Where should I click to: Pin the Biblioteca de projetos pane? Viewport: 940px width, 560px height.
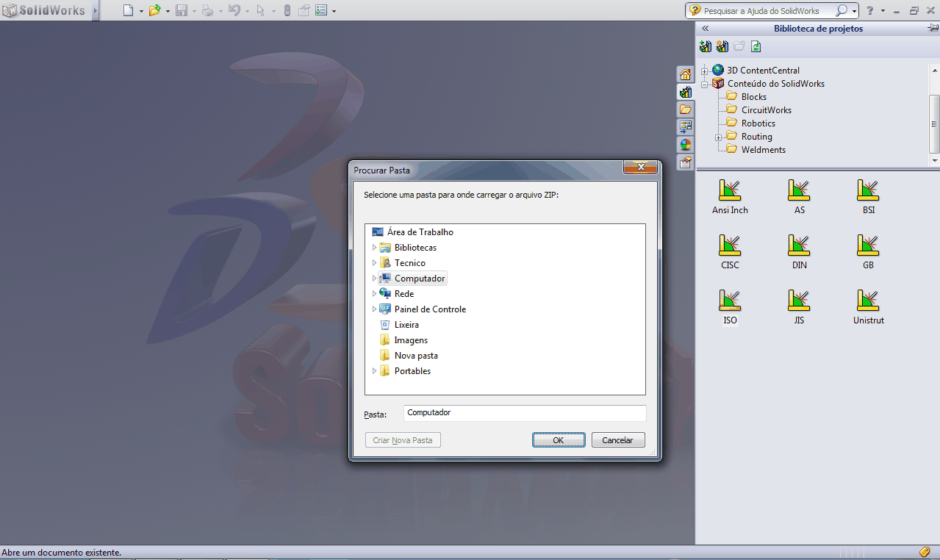[x=933, y=29]
